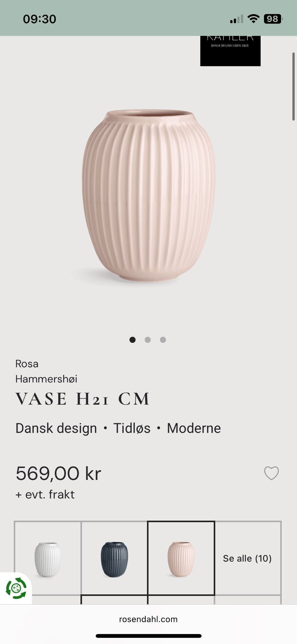Tap the cellular signal bars
297x644 pixels.
236,19
